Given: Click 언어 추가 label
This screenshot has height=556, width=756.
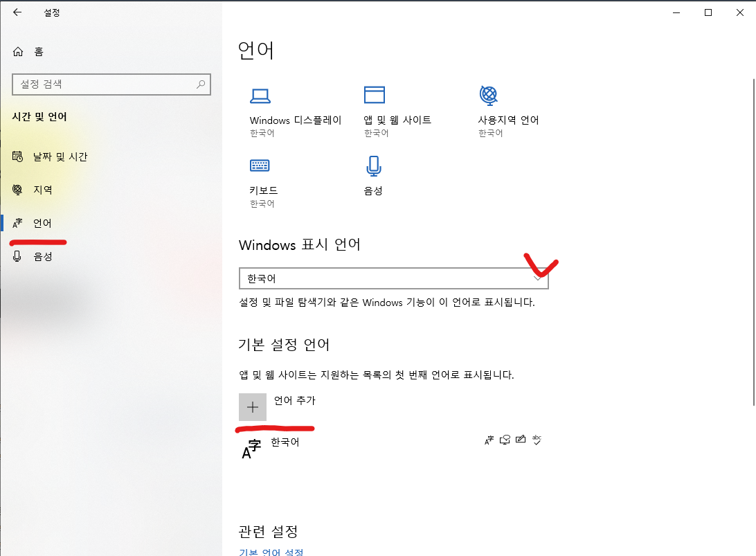Looking at the screenshot, I should click(x=295, y=401).
